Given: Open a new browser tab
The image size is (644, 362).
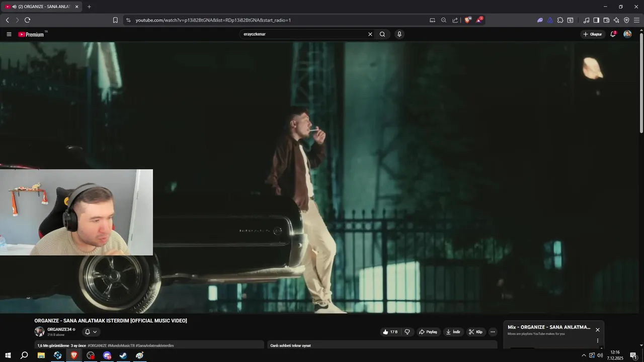Looking at the screenshot, I should (89, 7).
